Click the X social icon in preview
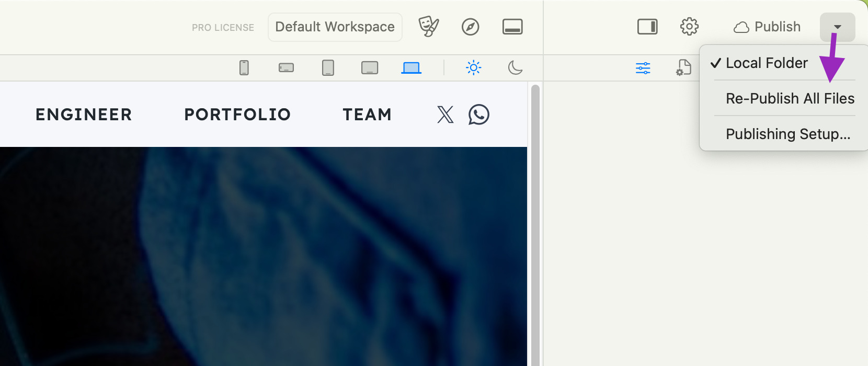868x366 pixels. (x=446, y=115)
